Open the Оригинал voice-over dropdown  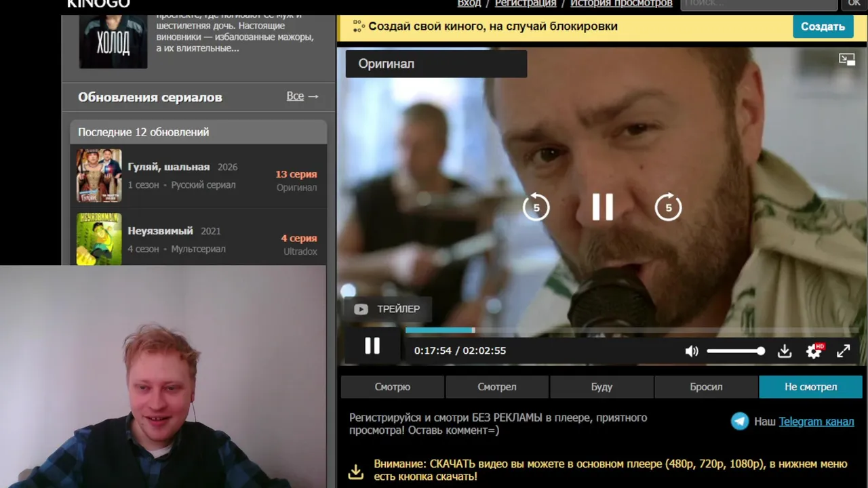(x=436, y=64)
